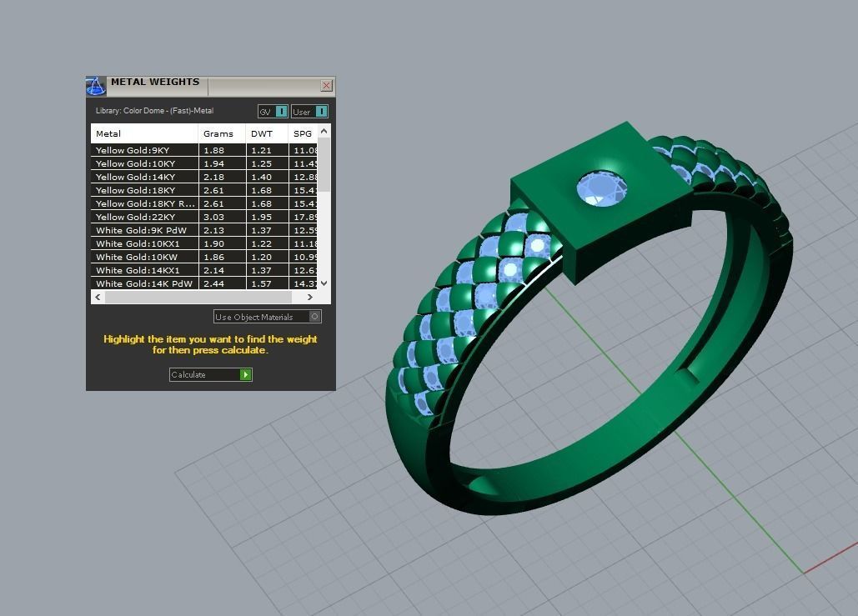Click the Grams column header
Viewport: 858px width, 616px height.
[222, 133]
